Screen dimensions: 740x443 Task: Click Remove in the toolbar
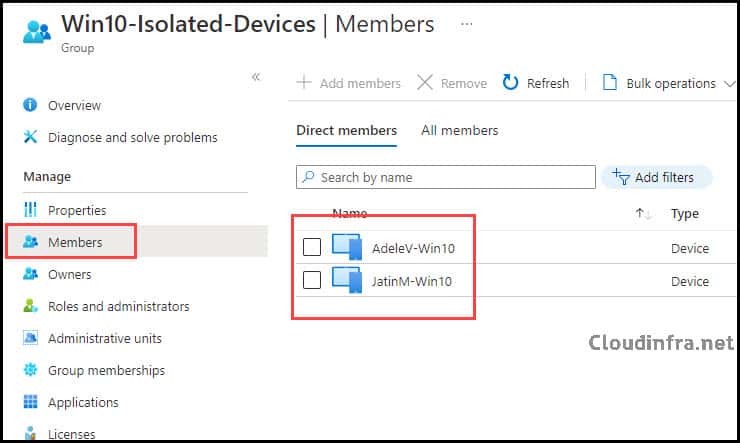pyautogui.click(x=452, y=83)
